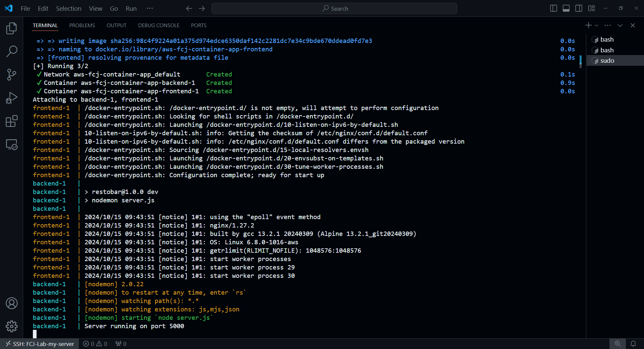Open the Search view in activity bar
The width and height of the screenshot is (644, 349).
[x=11, y=51]
